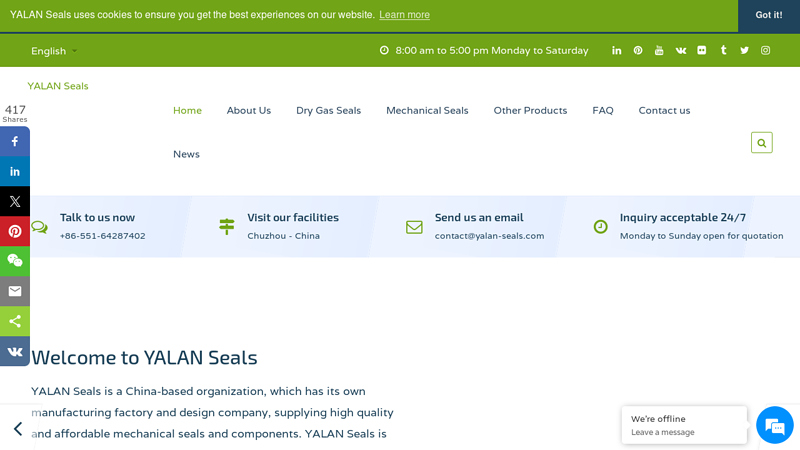Open the Mechanical Seals menu
Viewport: 800px width, 450px height.
[x=427, y=110]
